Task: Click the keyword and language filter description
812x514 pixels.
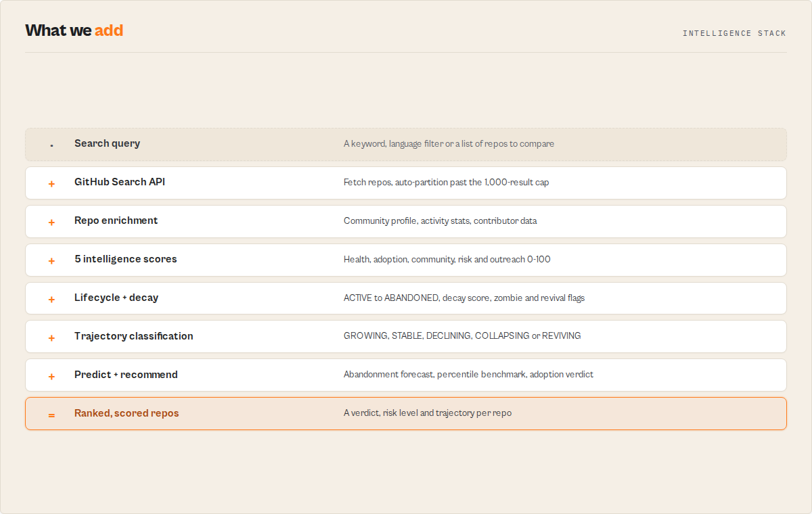Action: [x=449, y=144]
